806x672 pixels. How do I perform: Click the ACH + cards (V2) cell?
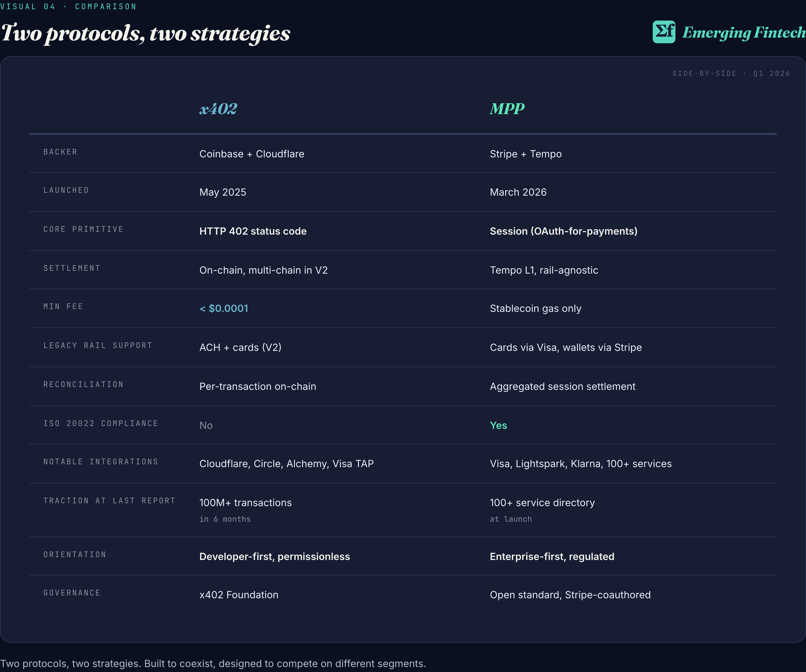pos(240,348)
